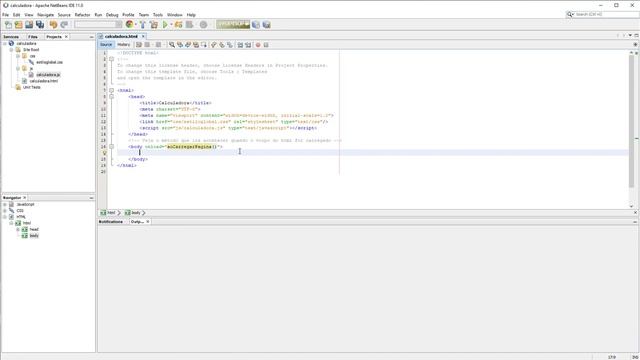
Task: Select the Output tab
Action: pos(137,222)
